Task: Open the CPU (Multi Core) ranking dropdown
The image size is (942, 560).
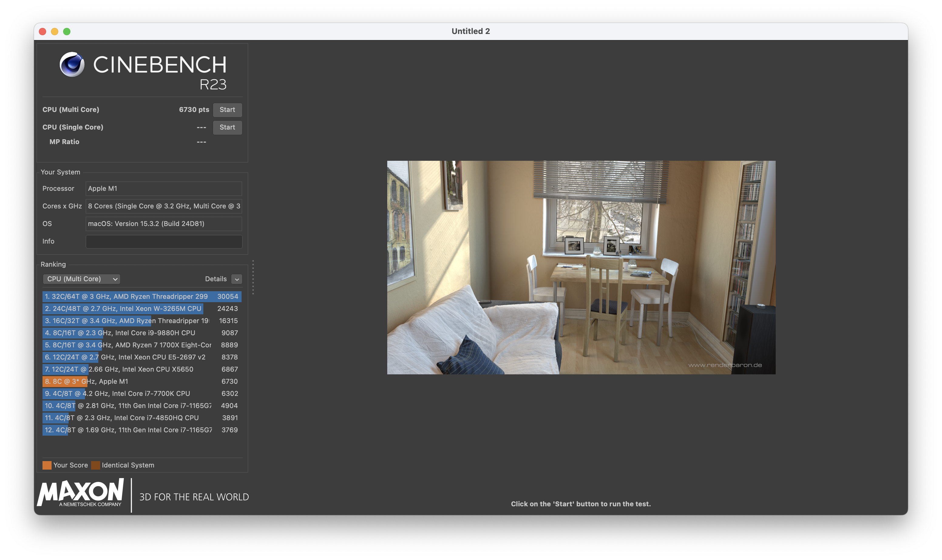Action: tap(82, 279)
